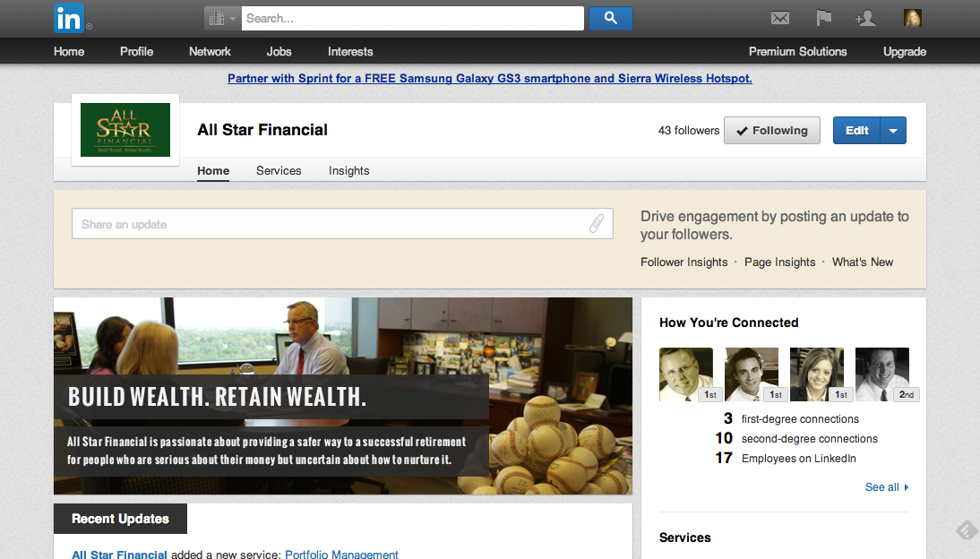Click the Build Wealth banner image
The width and height of the screenshot is (980, 559).
click(343, 396)
